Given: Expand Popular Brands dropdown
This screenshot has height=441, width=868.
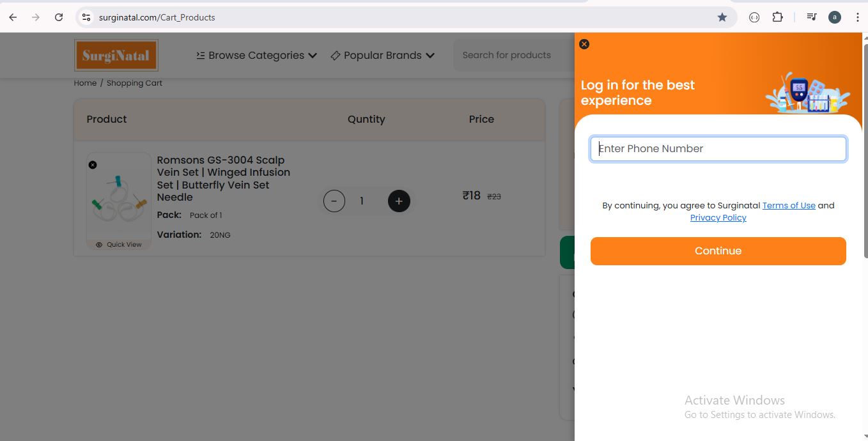Looking at the screenshot, I should (x=382, y=56).
